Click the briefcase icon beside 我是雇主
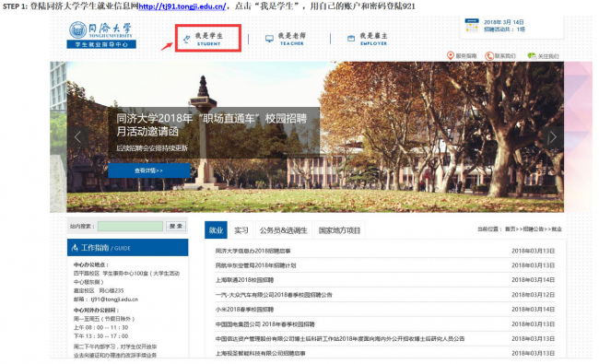The width and height of the screenshot is (599, 364). click(x=351, y=38)
